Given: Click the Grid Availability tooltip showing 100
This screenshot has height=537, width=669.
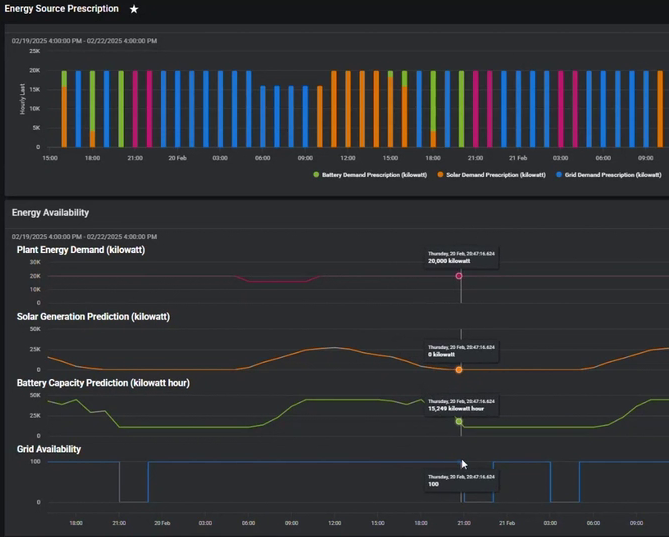Looking at the screenshot, I should click(460, 480).
